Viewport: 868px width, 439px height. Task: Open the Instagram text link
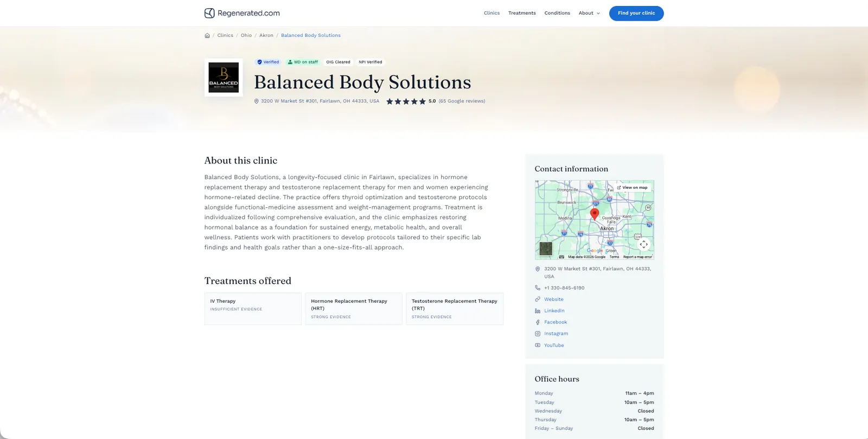pyautogui.click(x=556, y=333)
